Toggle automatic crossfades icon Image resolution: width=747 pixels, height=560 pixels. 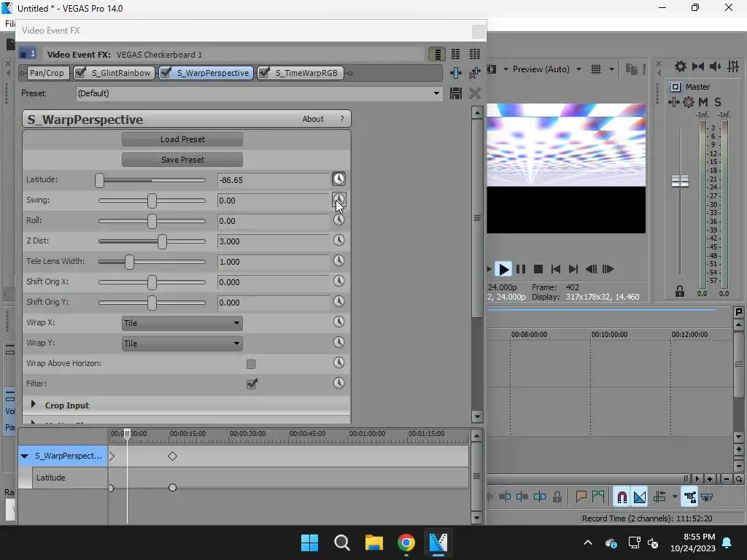(640, 497)
